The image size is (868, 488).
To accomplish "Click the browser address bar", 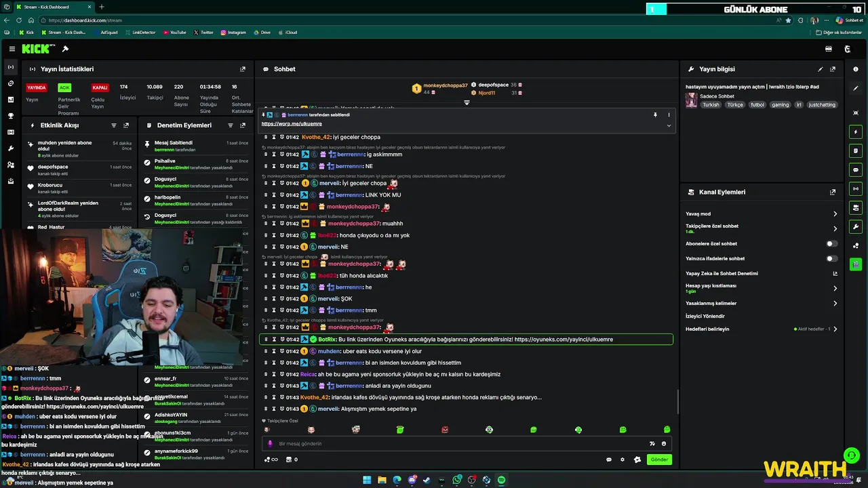I will [x=407, y=20].
